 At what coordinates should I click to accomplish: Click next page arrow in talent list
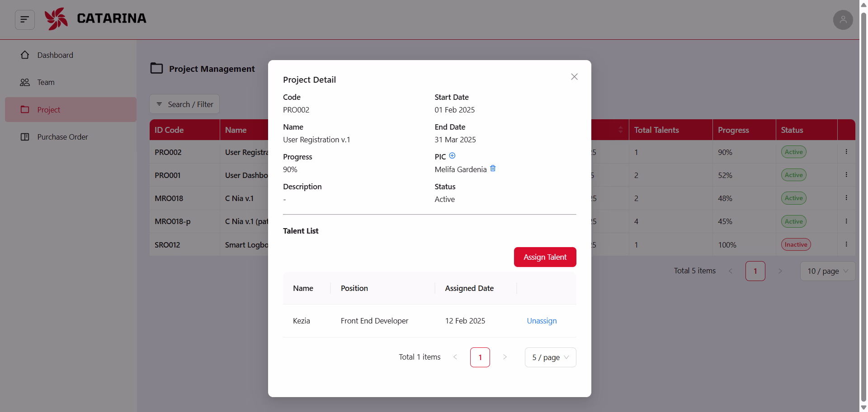click(x=505, y=357)
